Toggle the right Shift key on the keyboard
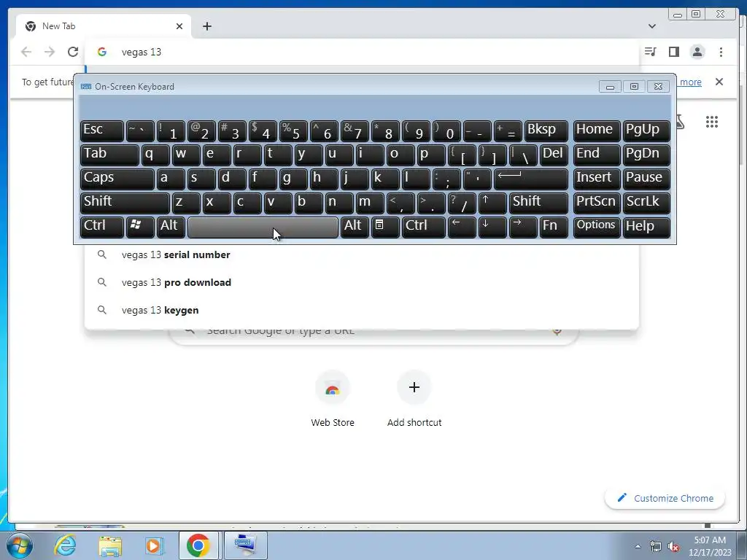The width and height of the screenshot is (747, 560). (x=538, y=203)
